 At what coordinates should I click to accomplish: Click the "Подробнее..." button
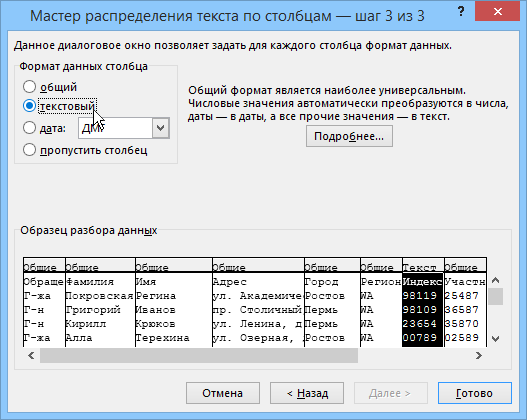click(x=349, y=136)
